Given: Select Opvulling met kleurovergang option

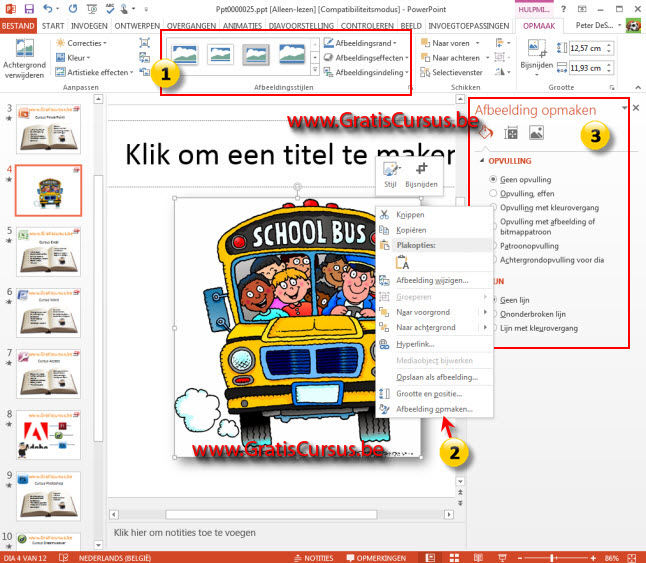Looking at the screenshot, I should point(549,208).
